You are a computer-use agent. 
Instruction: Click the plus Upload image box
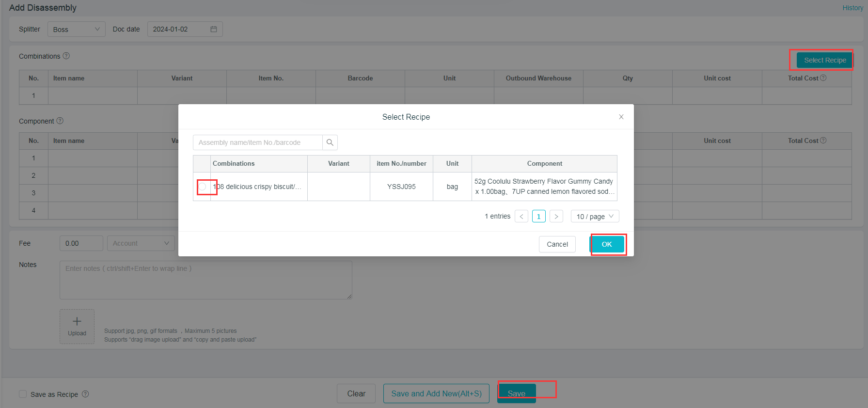[77, 326]
